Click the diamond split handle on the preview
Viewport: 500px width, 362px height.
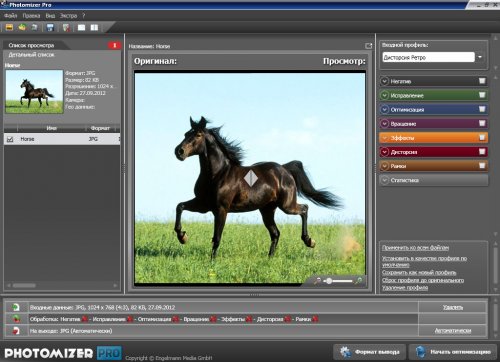pyautogui.click(x=251, y=178)
